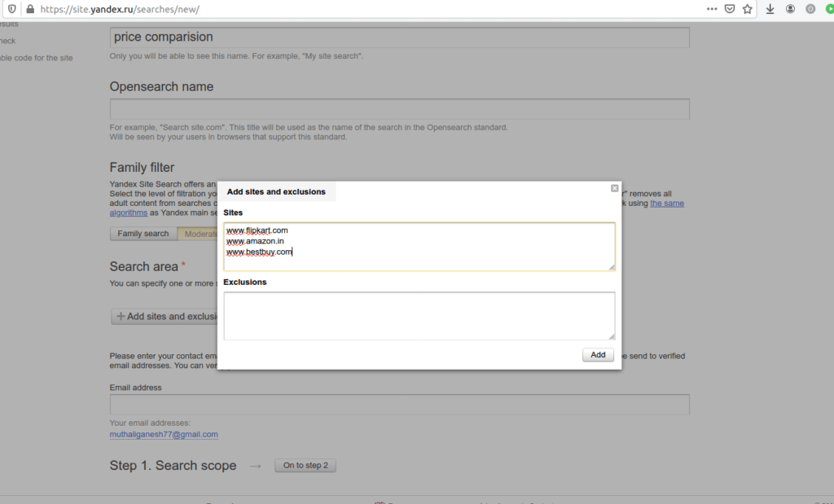Click the padlock icon in address bar
The width and height of the screenshot is (834, 504).
click(29, 9)
